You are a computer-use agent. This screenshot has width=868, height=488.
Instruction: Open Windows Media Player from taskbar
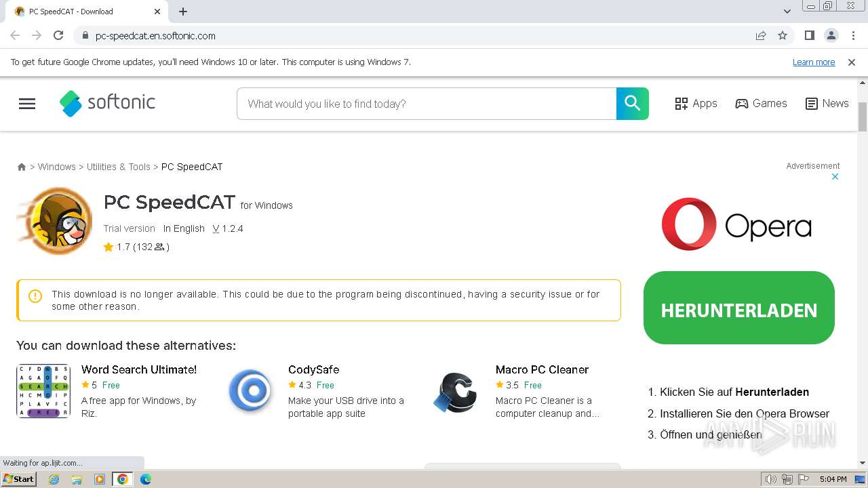(x=100, y=479)
